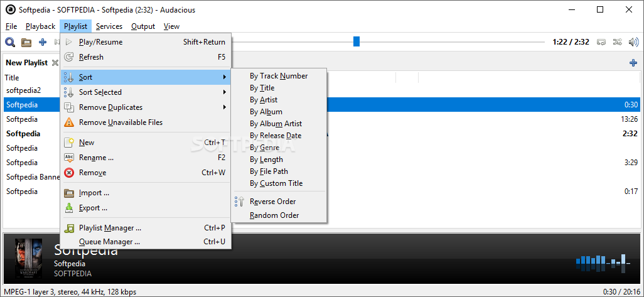The width and height of the screenshot is (644, 297).
Task: Sort By File Path
Action: [x=279, y=171]
